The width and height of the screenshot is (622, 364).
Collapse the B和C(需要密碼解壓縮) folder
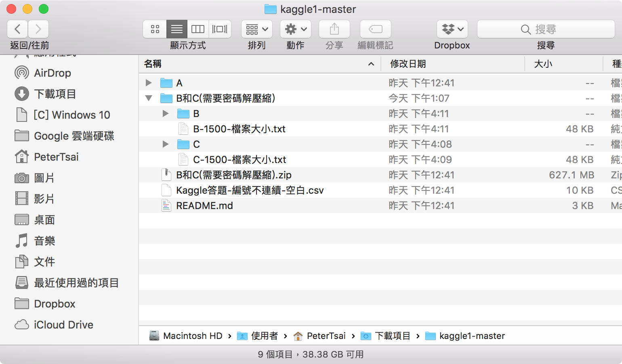149,98
